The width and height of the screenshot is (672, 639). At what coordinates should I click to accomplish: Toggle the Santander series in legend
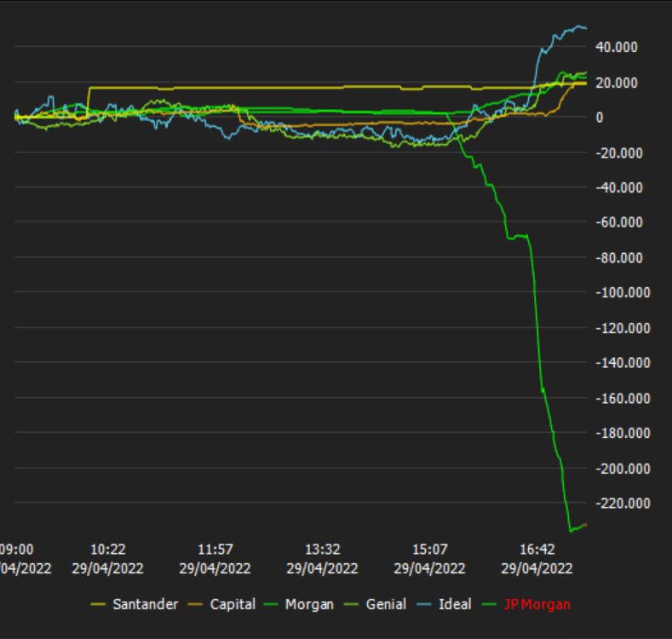tap(145, 604)
